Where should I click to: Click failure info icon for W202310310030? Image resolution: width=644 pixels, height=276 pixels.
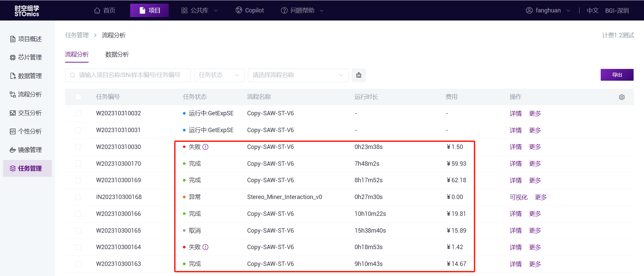(x=206, y=147)
